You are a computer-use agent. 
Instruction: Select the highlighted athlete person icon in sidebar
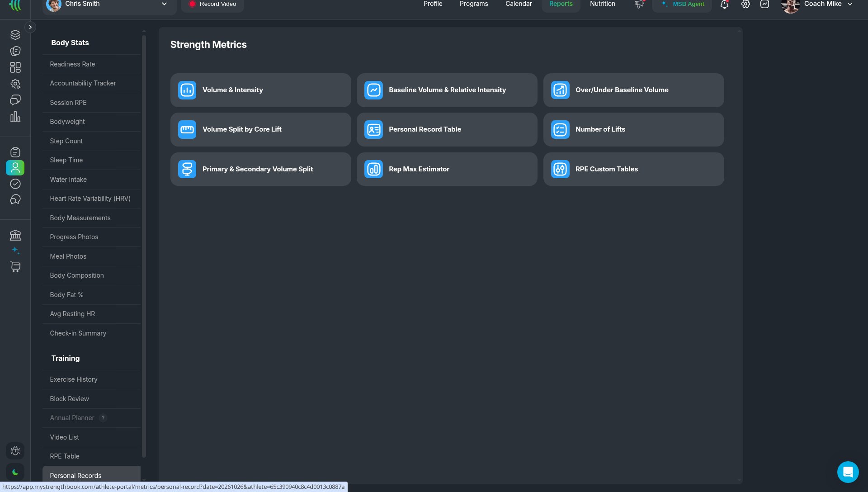click(15, 168)
